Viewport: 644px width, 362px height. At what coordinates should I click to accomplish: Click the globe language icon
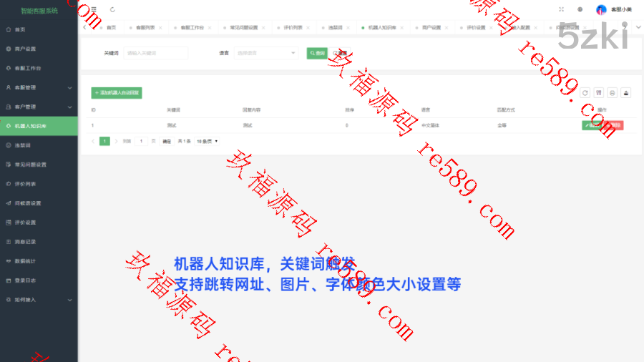tap(580, 9)
